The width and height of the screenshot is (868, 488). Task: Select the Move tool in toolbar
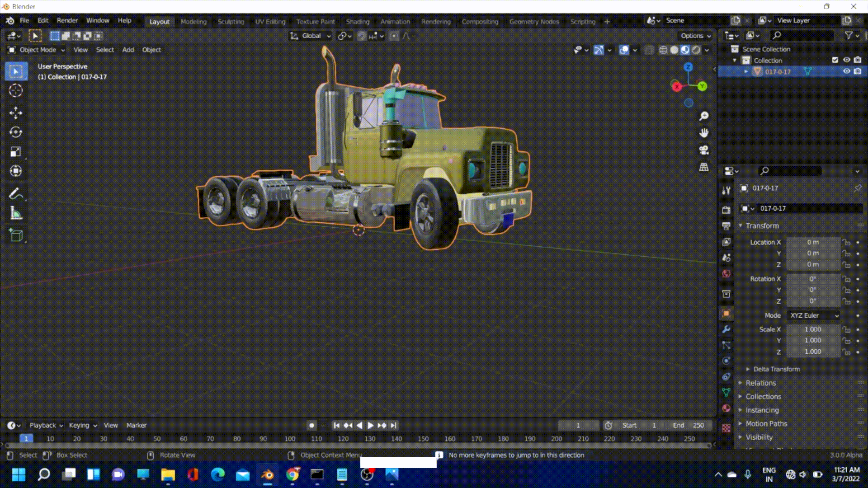16,113
